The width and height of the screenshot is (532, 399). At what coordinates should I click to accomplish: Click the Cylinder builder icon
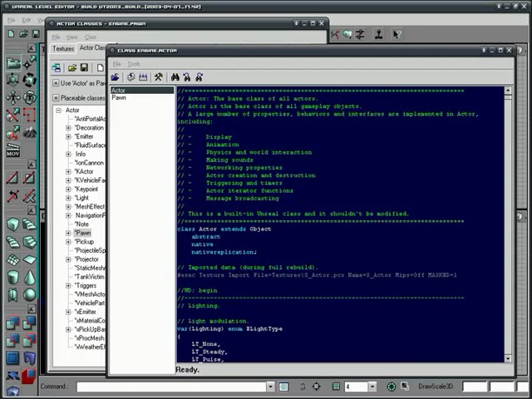[13, 277]
